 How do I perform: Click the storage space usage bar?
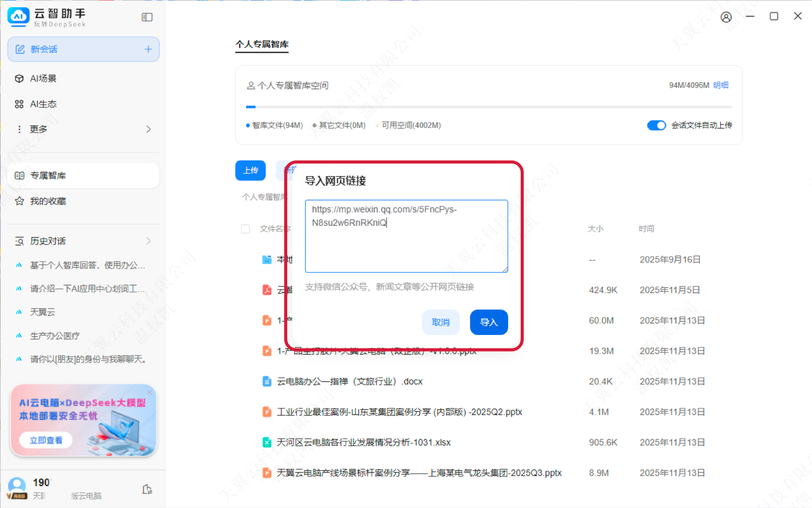[x=489, y=107]
